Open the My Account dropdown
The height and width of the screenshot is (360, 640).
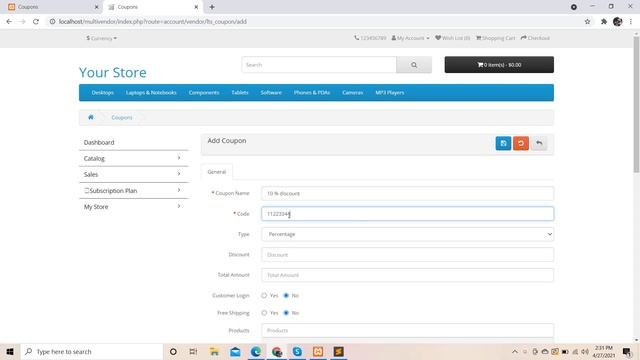(410, 38)
